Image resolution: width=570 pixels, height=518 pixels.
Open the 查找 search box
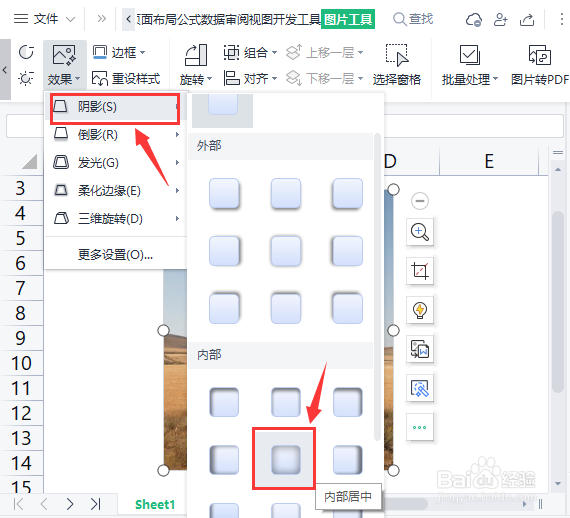click(x=413, y=19)
